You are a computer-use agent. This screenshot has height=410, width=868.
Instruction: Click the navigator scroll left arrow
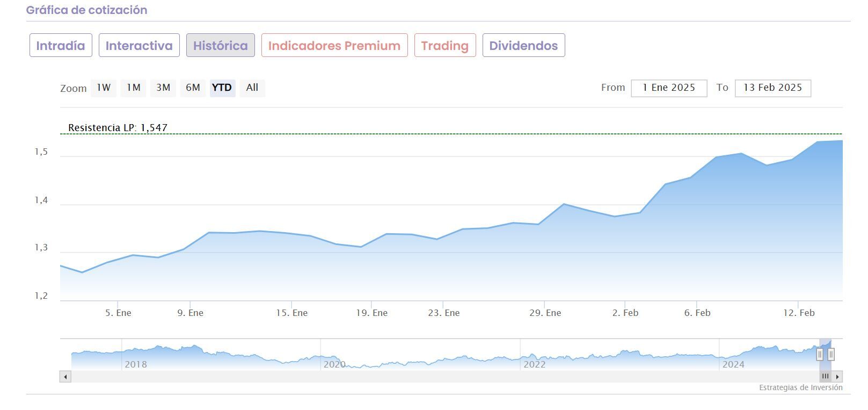click(65, 377)
